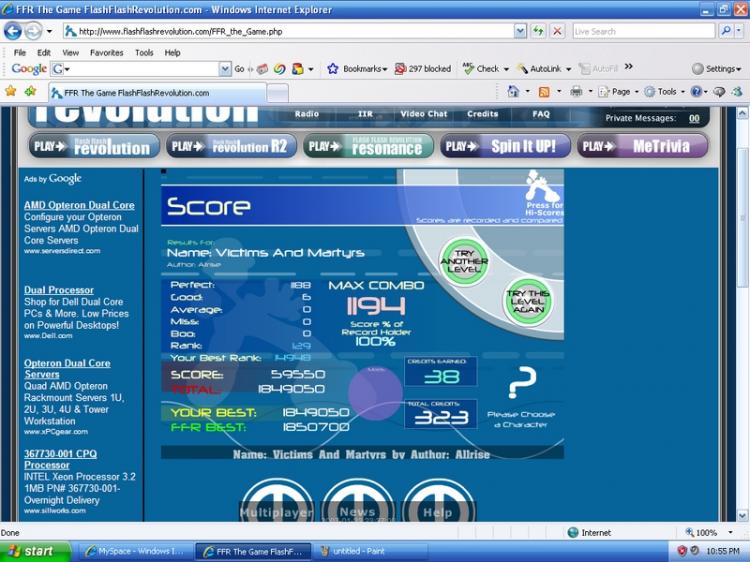Click the Print icon in command bar

click(x=576, y=92)
